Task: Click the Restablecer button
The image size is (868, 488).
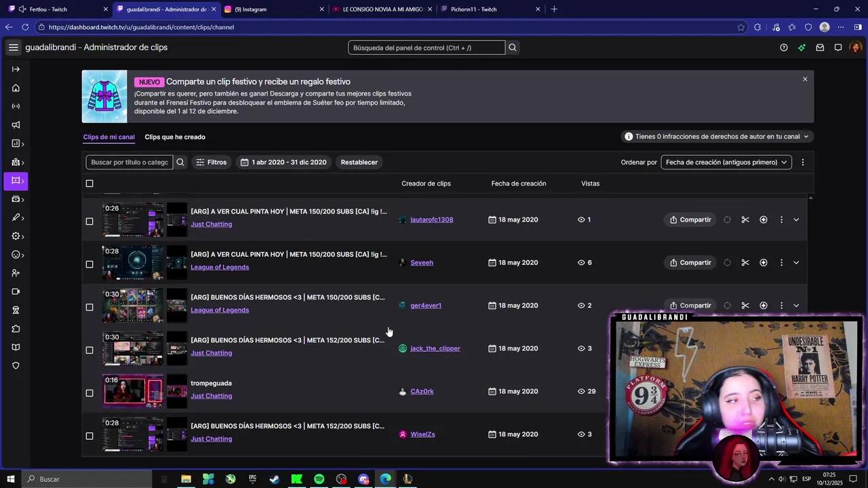Action: click(359, 162)
